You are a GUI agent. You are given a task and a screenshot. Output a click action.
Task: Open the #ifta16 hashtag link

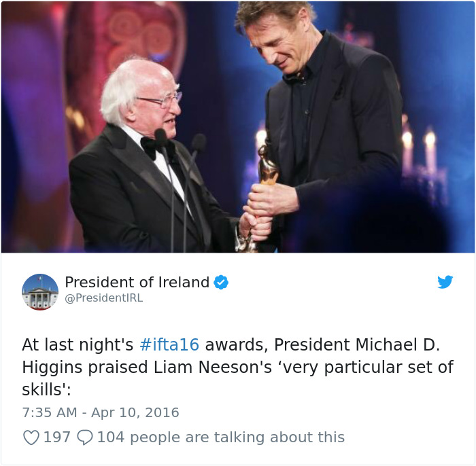coord(169,344)
